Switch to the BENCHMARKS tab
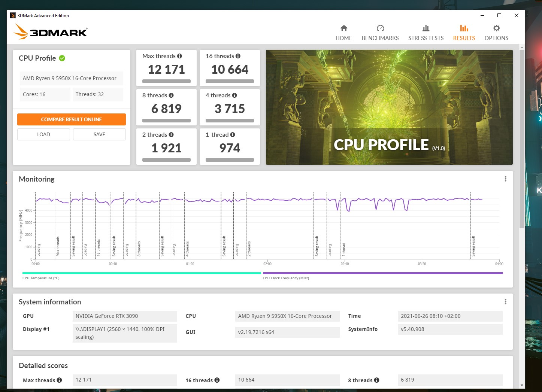Image resolution: width=542 pixels, height=392 pixels. click(380, 33)
